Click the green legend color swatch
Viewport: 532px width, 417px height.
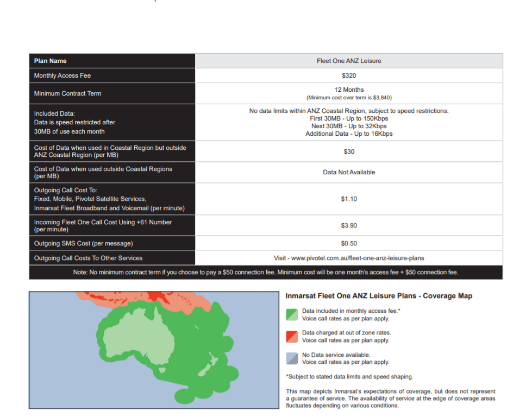(x=292, y=314)
